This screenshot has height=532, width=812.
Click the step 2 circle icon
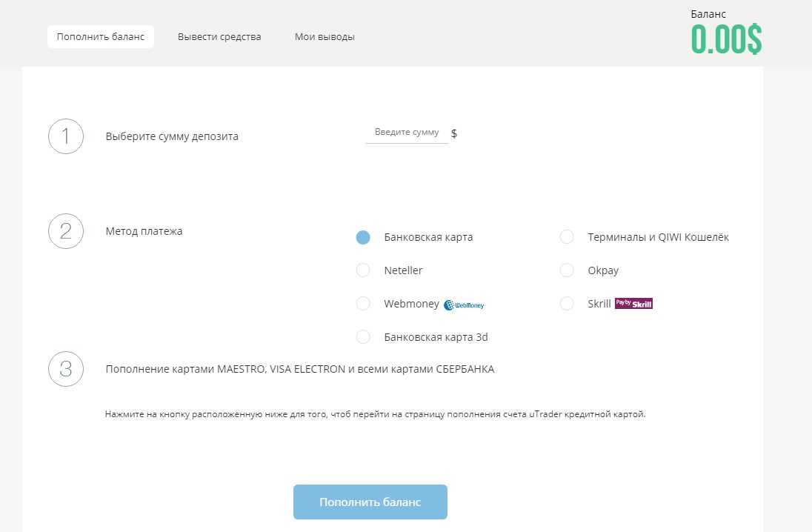(66, 231)
